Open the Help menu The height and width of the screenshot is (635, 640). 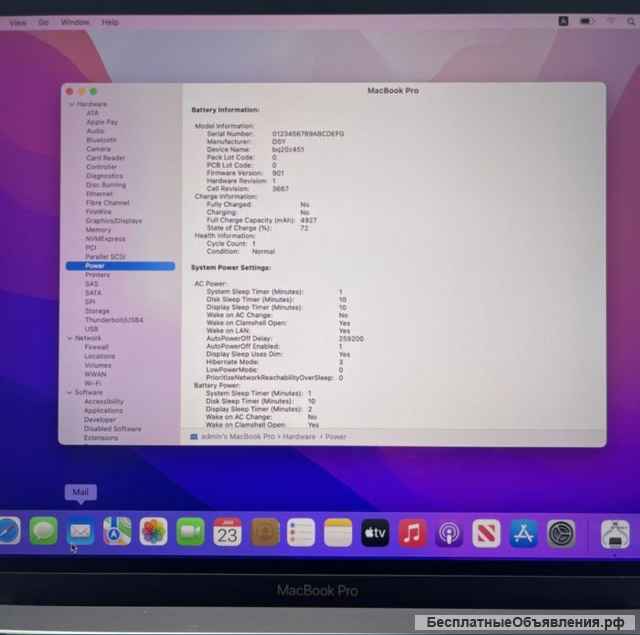tap(110, 22)
